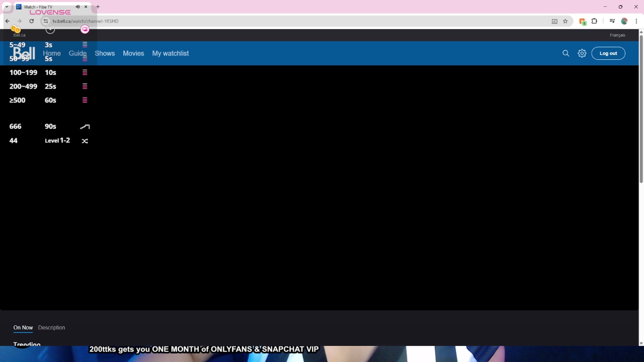Open the extensions puzzle icon
Viewport: 644px width, 362px height.
594,21
